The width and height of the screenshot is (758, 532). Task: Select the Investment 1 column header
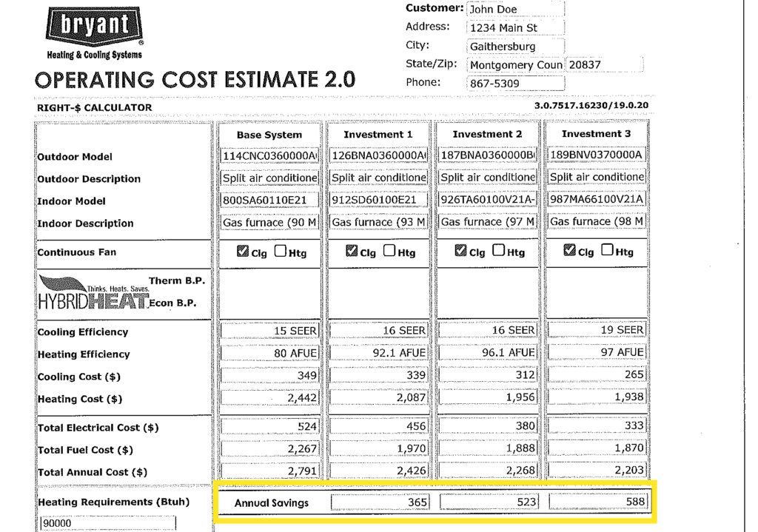[378, 135]
